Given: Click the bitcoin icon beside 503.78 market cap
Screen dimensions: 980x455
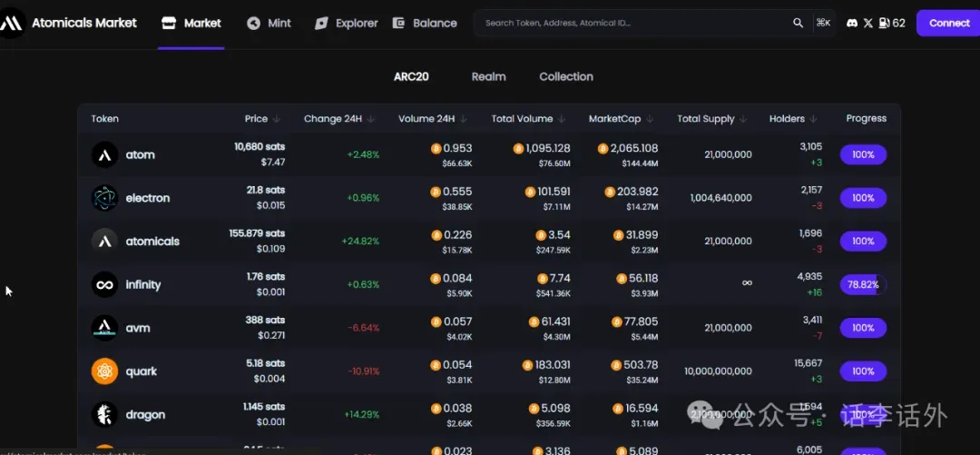Looking at the screenshot, I should coord(617,365).
